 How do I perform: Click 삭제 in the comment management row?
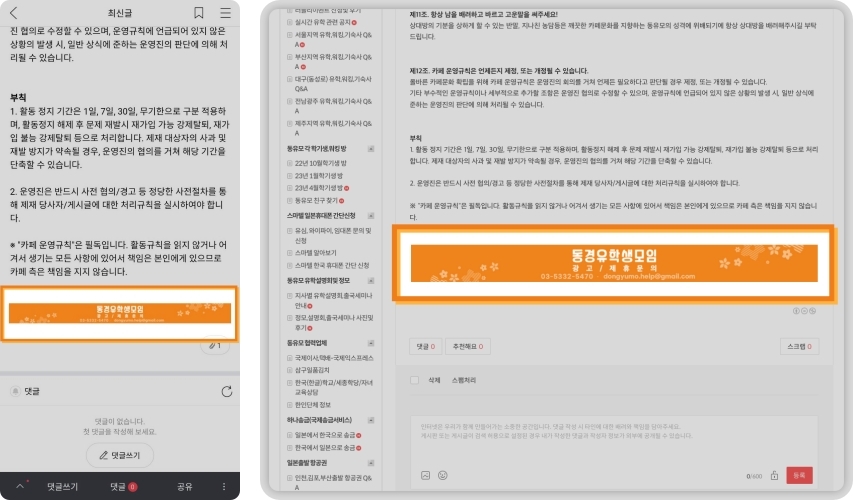point(434,380)
